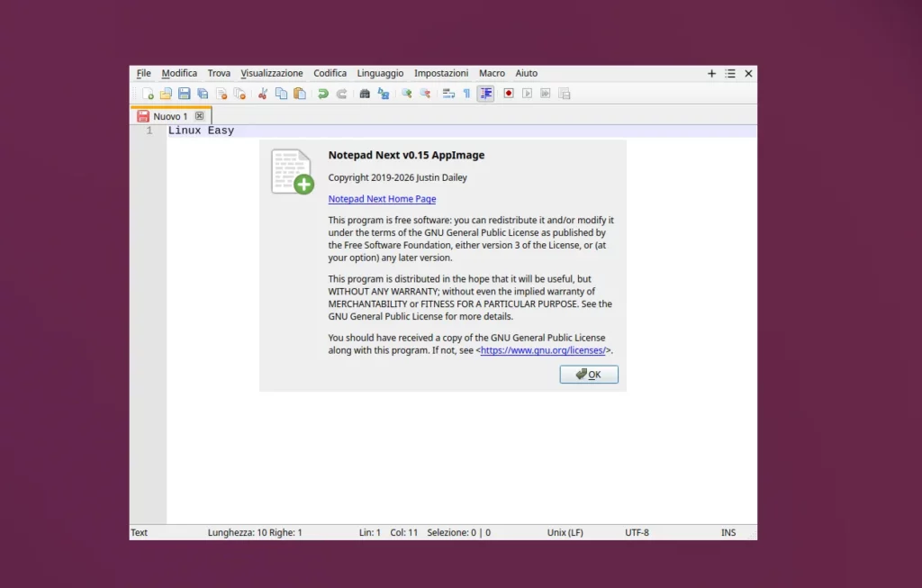Click the Close All documents toolbar icon
922x588 pixels.
[x=240, y=94]
